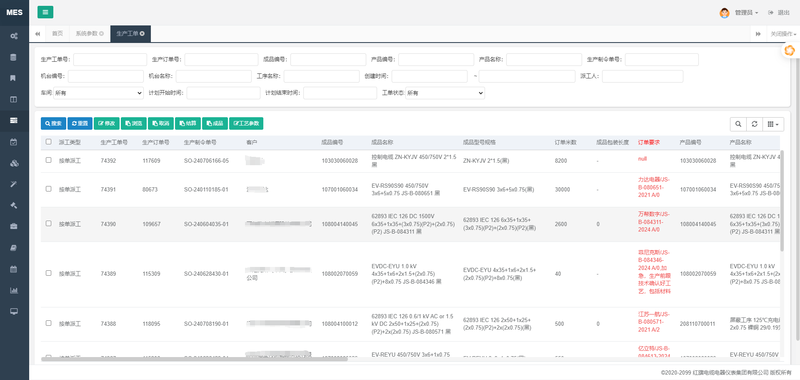Open the columns layout sidebar icon
Screen dimensions: 800x380
(14, 99)
